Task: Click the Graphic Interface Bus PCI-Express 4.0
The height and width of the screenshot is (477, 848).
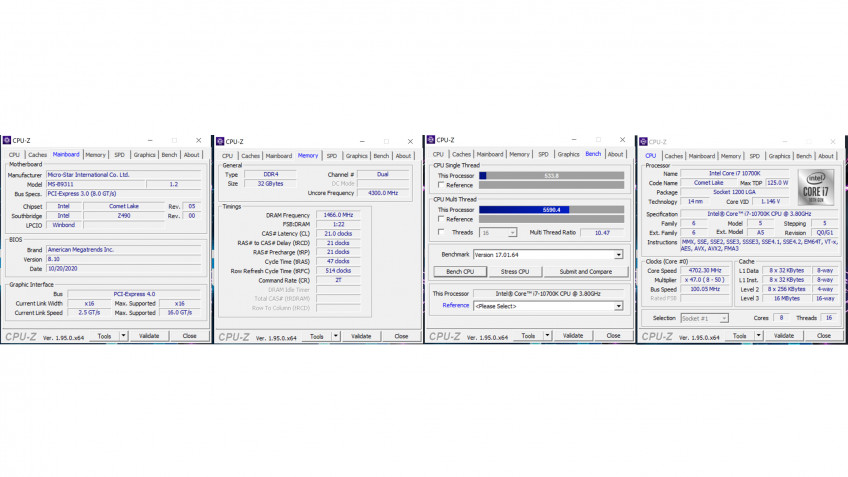Action: click(134, 294)
